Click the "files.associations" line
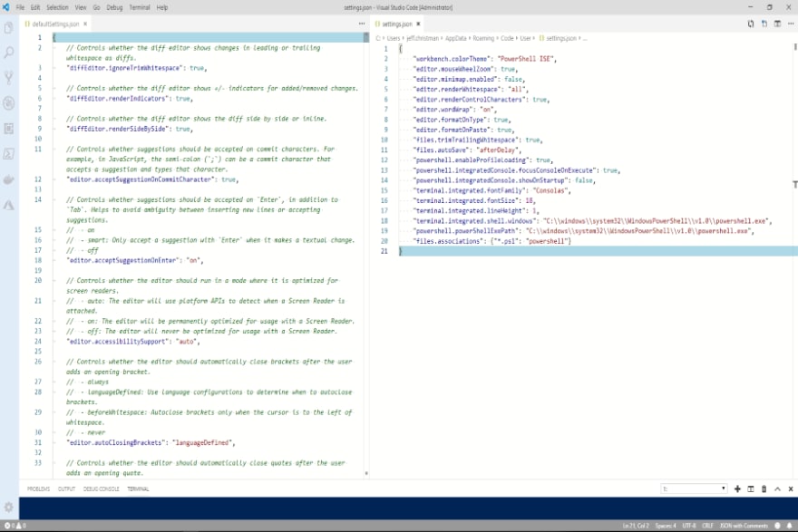This screenshot has height=532, width=798. pos(491,241)
